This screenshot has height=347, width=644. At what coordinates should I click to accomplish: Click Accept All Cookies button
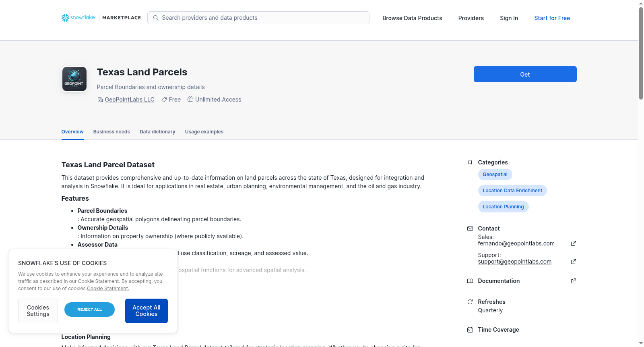click(x=147, y=311)
